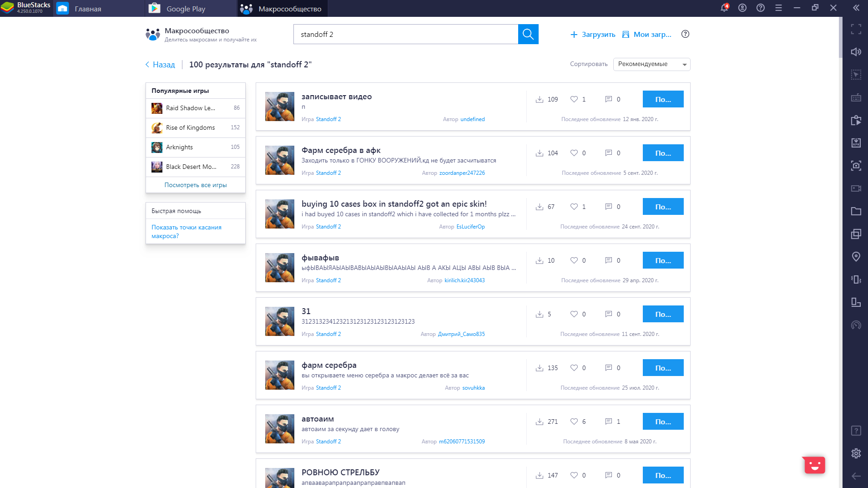
Task: Open the 'buying 10 cases box' macro title
Action: tap(394, 204)
